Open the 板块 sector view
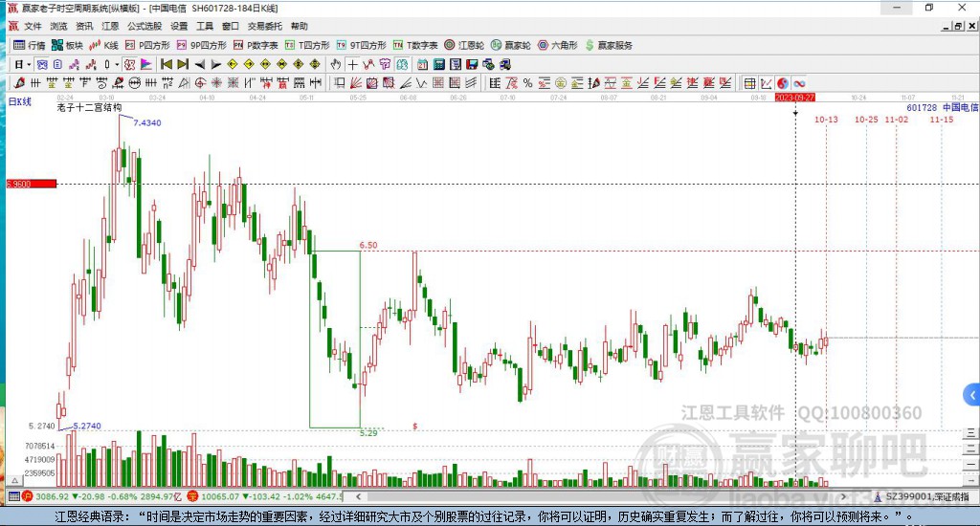980x526 pixels. coord(67,45)
